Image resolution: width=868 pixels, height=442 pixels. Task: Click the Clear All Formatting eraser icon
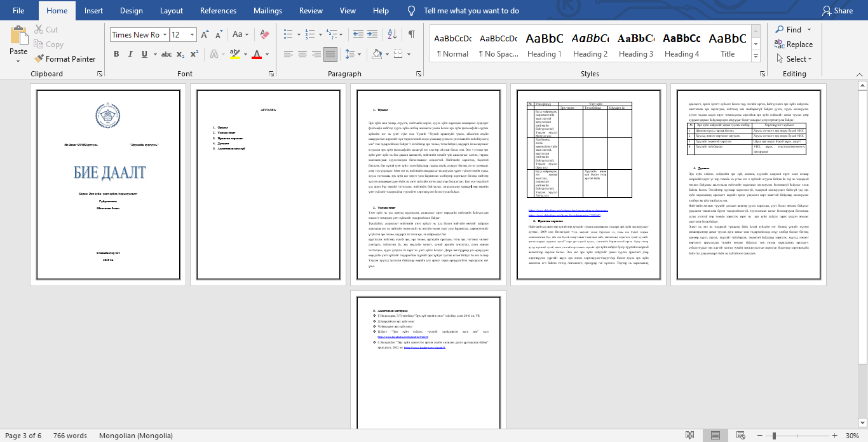pos(266,34)
